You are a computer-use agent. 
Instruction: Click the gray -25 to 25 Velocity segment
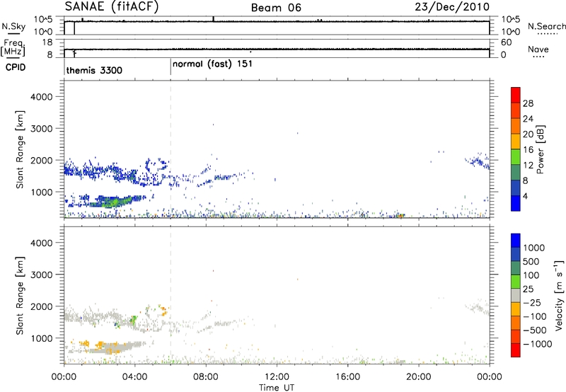pos(516,295)
